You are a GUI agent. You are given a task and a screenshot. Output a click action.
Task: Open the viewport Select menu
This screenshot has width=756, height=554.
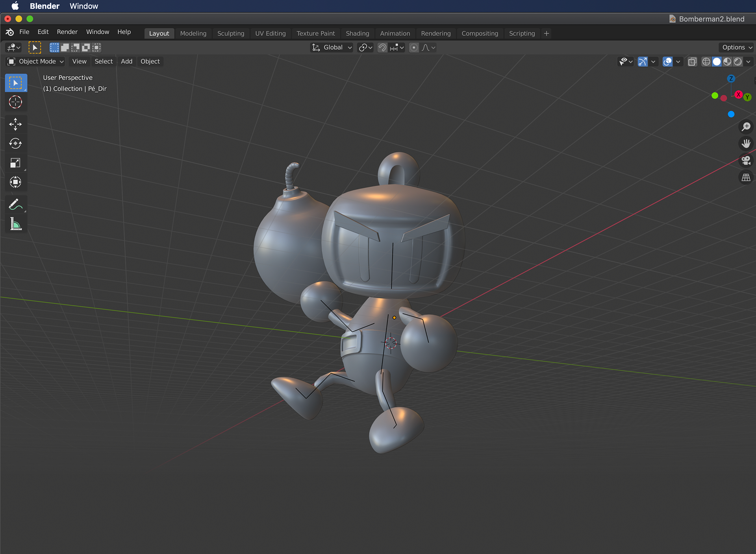coord(104,61)
